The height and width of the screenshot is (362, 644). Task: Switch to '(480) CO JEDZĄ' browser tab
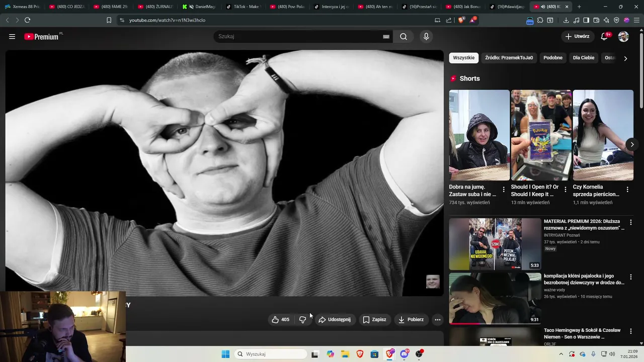67,7
